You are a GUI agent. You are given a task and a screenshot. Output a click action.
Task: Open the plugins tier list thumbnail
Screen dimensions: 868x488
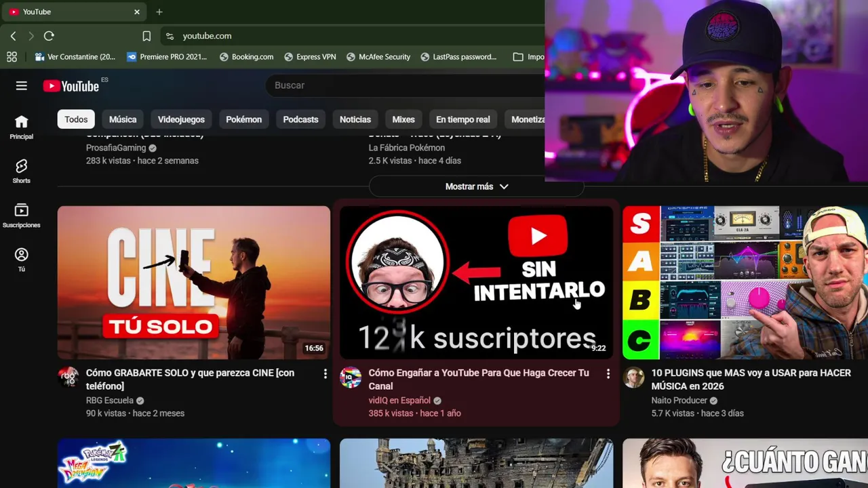pyautogui.click(x=745, y=283)
